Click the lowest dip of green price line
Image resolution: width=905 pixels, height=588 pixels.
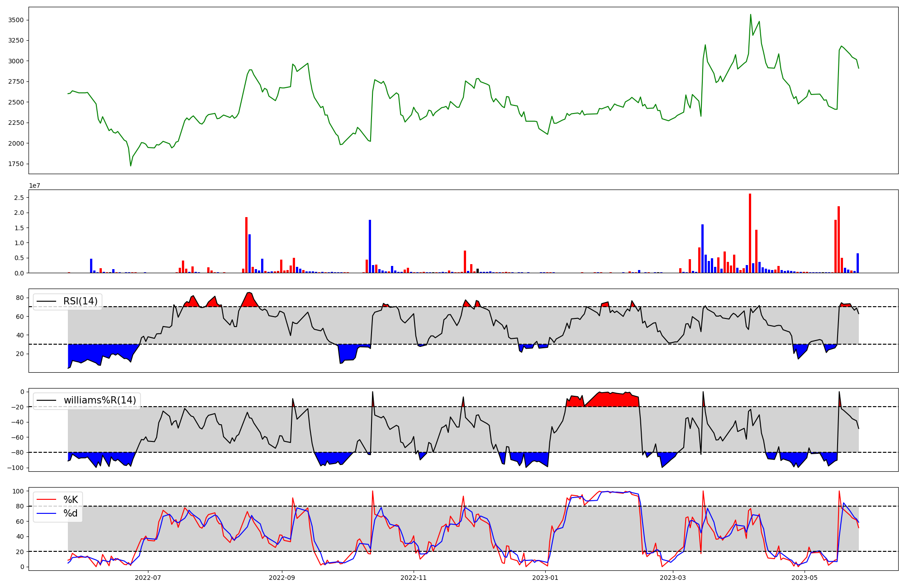(x=131, y=166)
